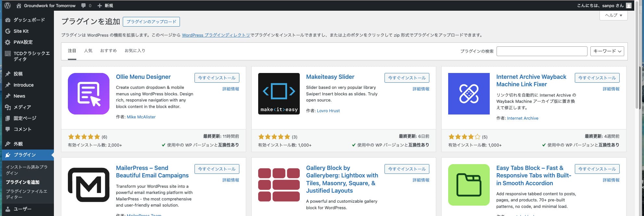644x216 pixels.
Task: Open the WordPress logo menu
Action: (x=7, y=6)
